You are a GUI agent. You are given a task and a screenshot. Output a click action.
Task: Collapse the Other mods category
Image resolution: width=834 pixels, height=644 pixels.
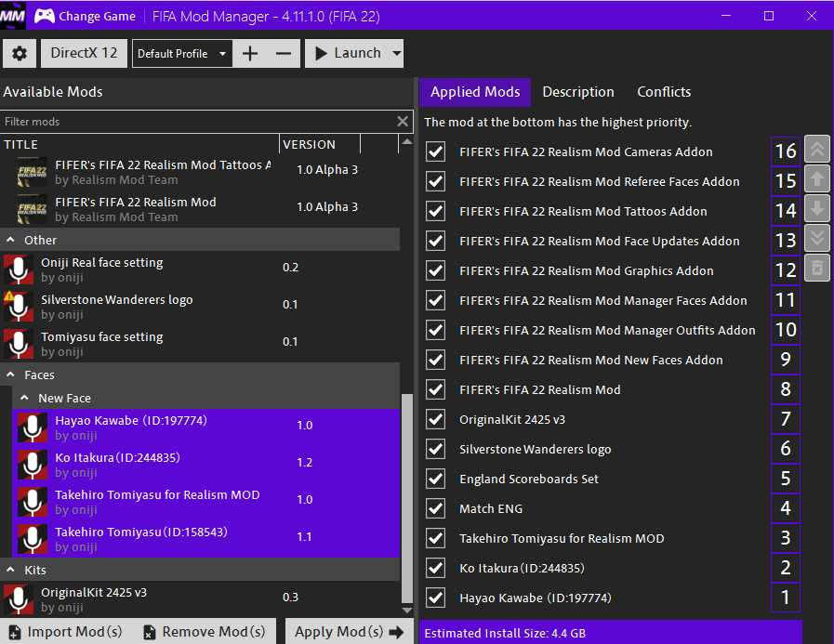tap(10, 240)
